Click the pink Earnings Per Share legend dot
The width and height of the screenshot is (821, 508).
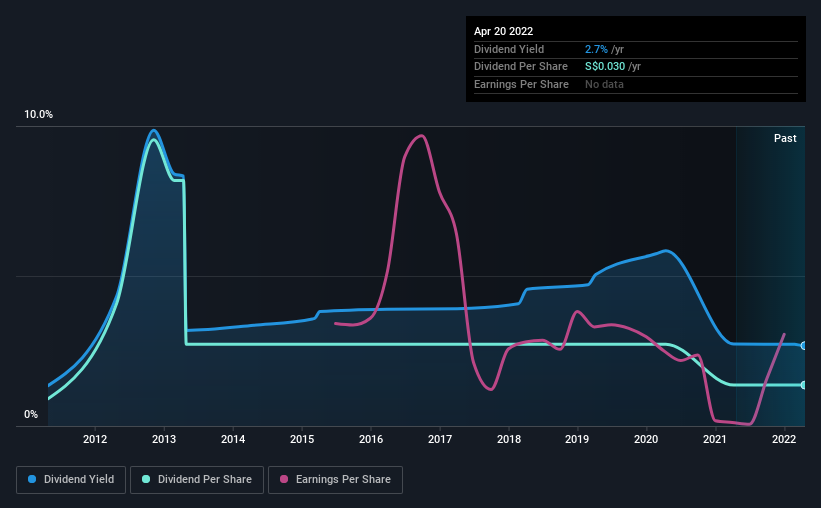284,479
